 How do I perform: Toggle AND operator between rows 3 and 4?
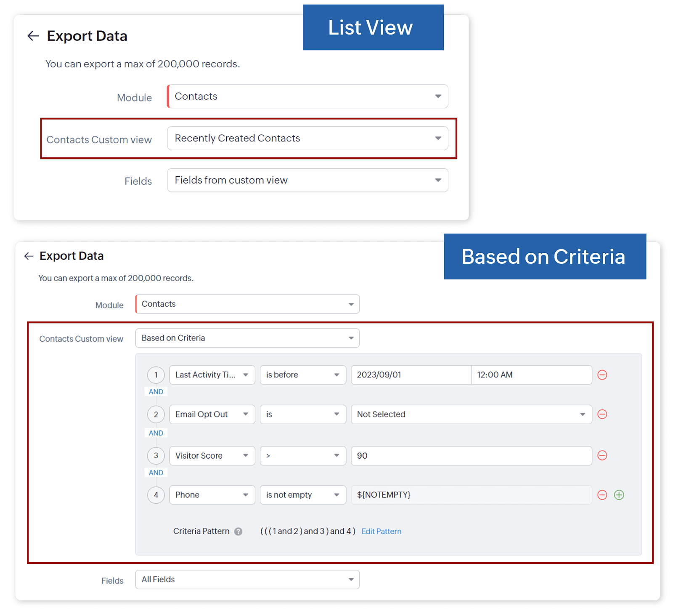156,473
